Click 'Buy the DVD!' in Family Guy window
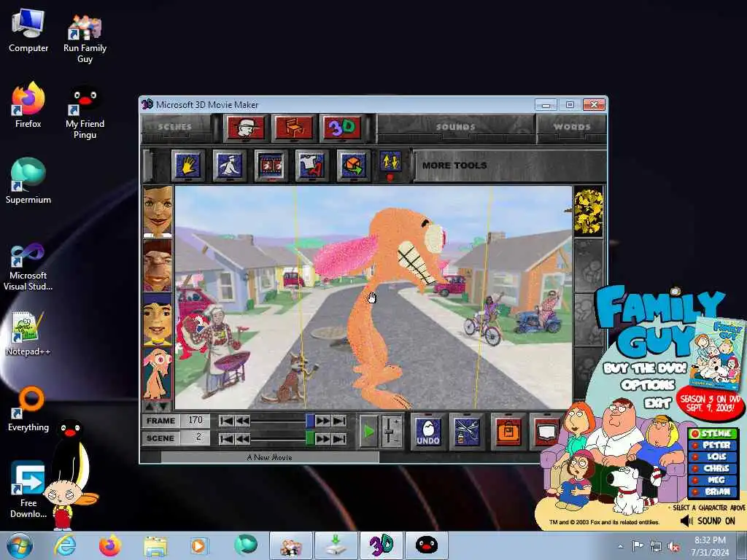 coord(645,367)
